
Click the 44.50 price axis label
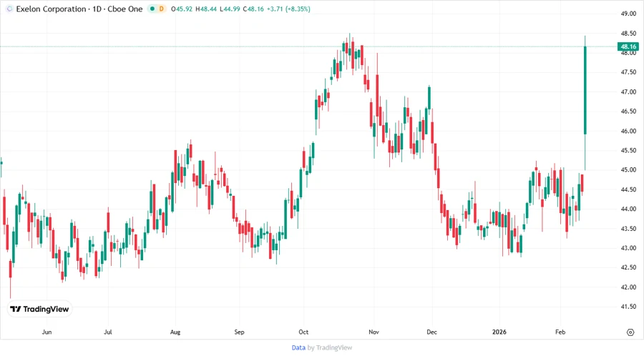tap(628, 189)
